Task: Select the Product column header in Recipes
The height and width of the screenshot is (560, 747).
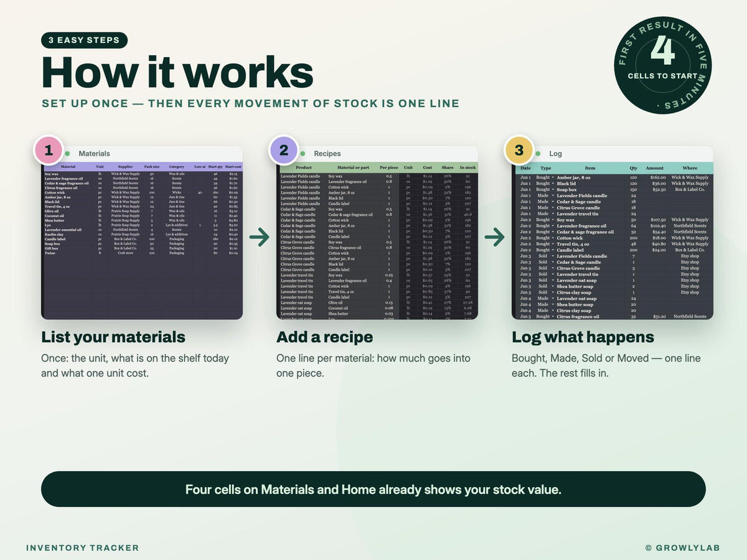Action: [x=304, y=167]
